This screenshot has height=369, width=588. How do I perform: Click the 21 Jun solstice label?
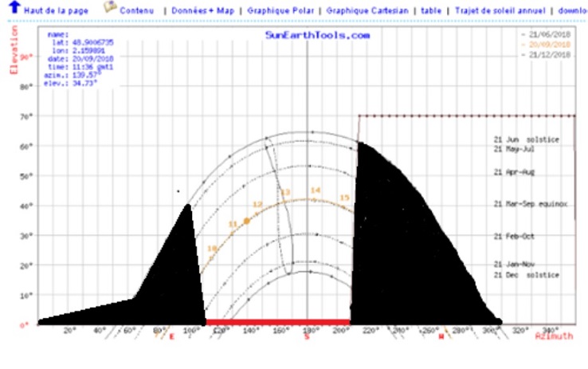click(526, 139)
